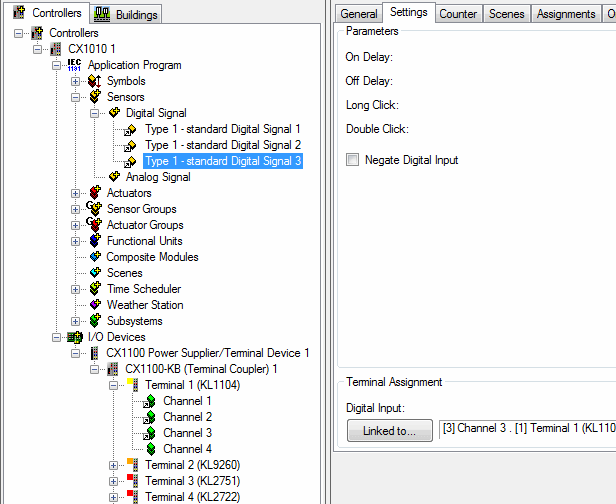The height and width of the screenshot is (504, 616).
Task: Expand the Functional Units node
Action: (75, 241)
